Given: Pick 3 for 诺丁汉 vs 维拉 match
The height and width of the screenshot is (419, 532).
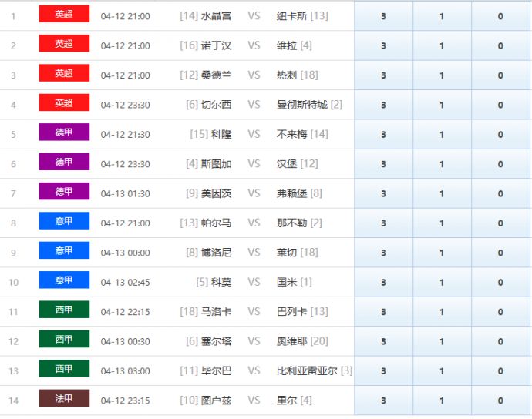Looking at the screenshot, I should click(x=383, y=45).
